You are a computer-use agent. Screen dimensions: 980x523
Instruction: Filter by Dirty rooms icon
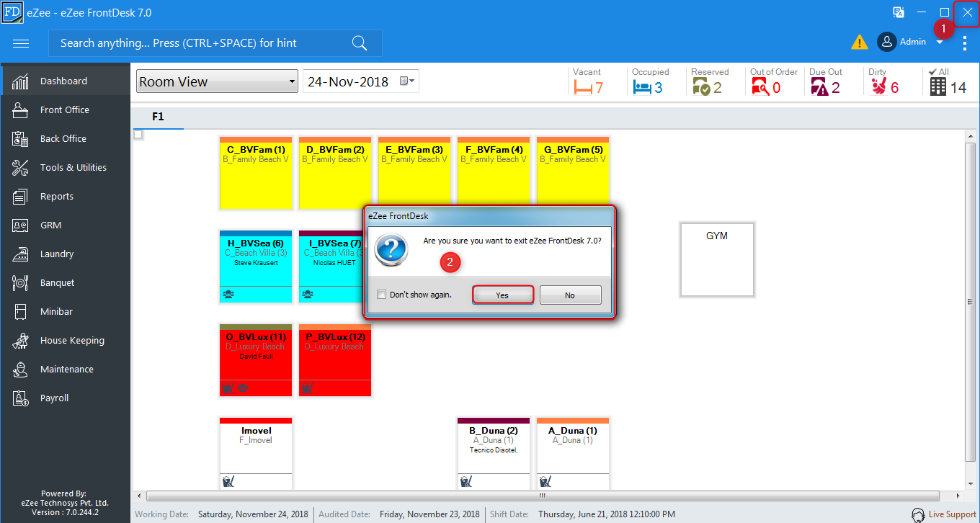pyautogui.click(x=878, y=87)
